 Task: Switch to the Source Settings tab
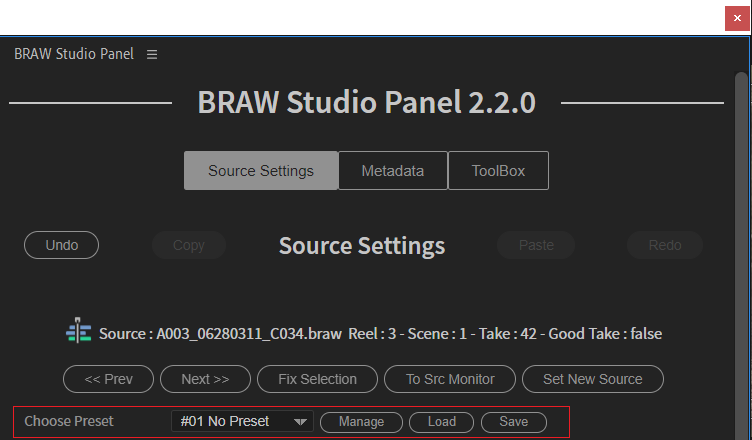click(x=260, y=171)
